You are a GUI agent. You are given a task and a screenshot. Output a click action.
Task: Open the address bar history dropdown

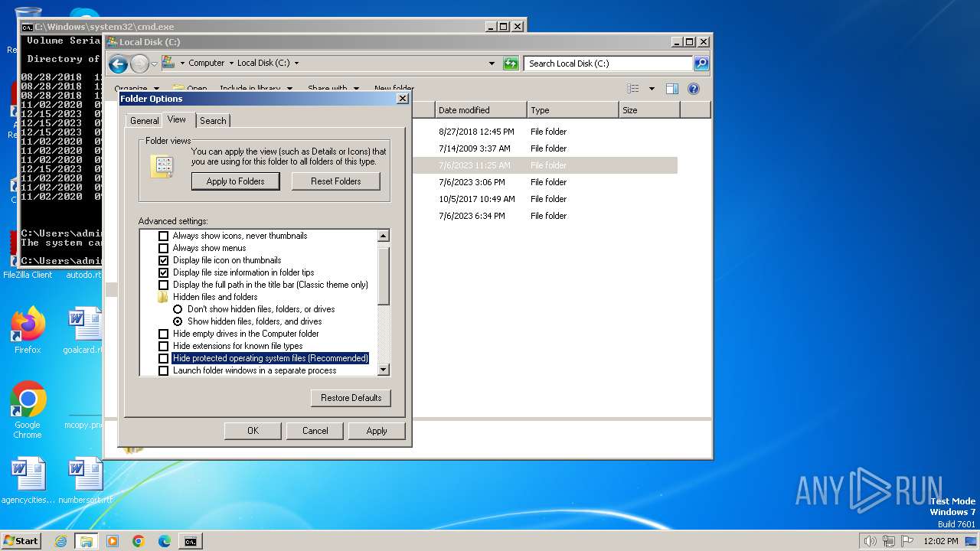coord(492,64)
